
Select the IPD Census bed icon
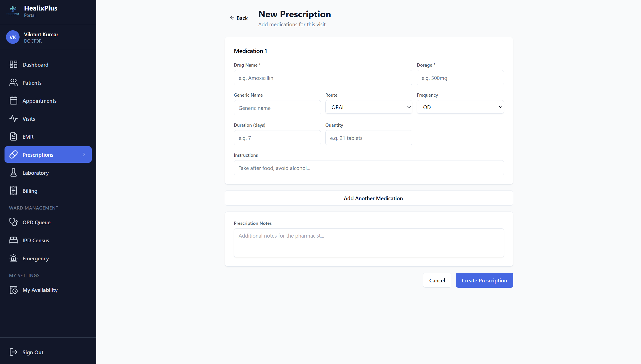coord(14,240)
